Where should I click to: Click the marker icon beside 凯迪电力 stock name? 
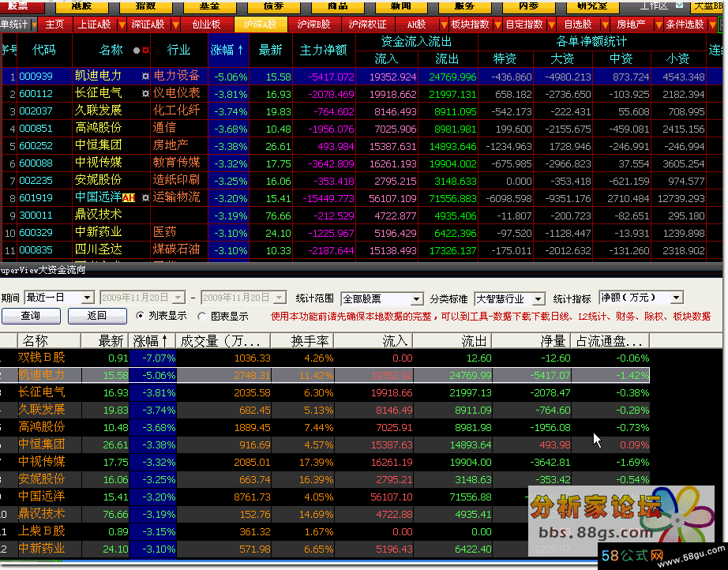point(145,76)
